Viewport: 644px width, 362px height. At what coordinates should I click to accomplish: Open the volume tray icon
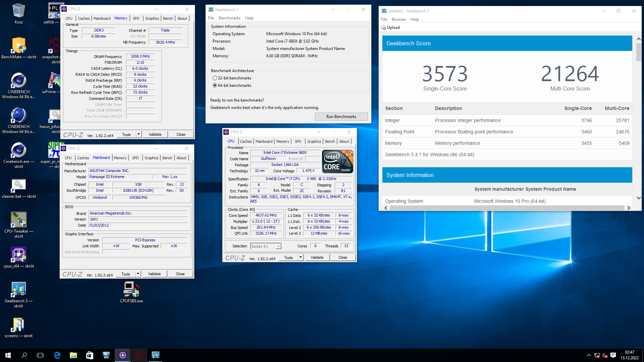click(x=605, y=355)
